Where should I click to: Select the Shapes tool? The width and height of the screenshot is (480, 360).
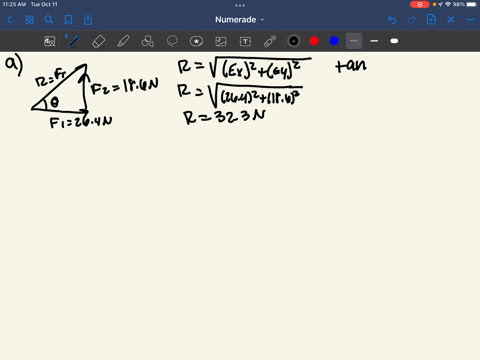[147, 41]
